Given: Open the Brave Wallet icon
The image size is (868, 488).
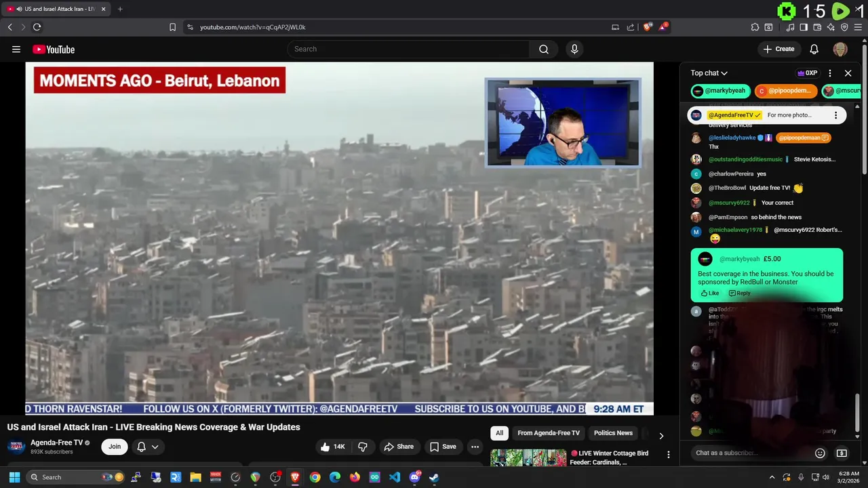Looking at the screenshot, I should click(x=817, y=27).
